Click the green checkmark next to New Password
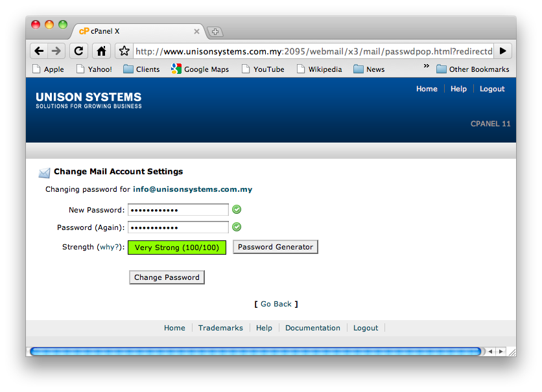This screenshot has height=392, width=542. pyautogui.click(x=236, y=209)
